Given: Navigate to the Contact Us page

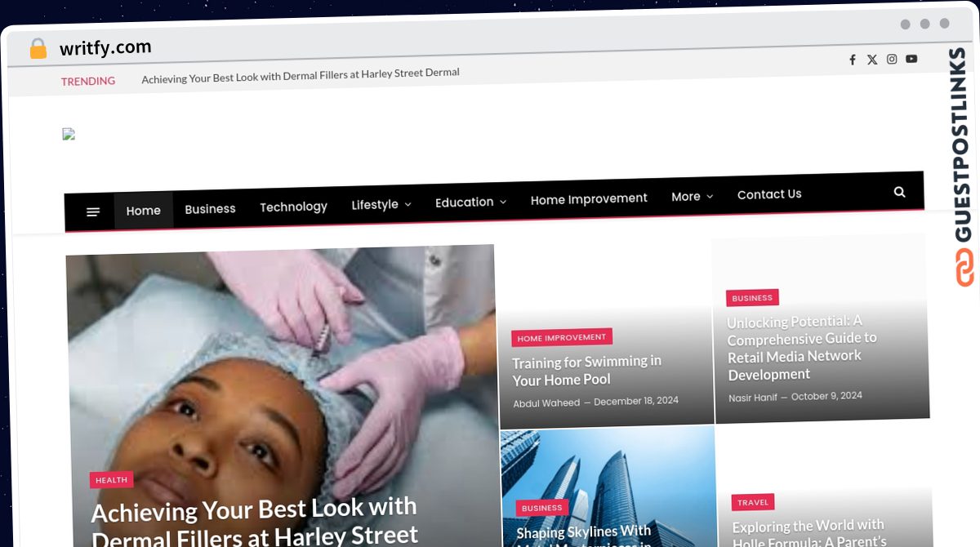Looking at the screenshot, I should tap(769, 194).
